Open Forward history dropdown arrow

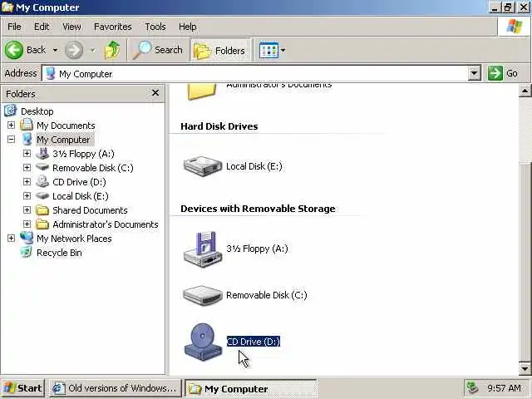92,50
